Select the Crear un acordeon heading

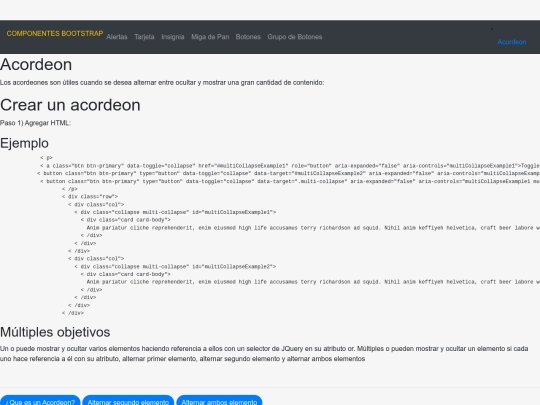pos(70,105)
